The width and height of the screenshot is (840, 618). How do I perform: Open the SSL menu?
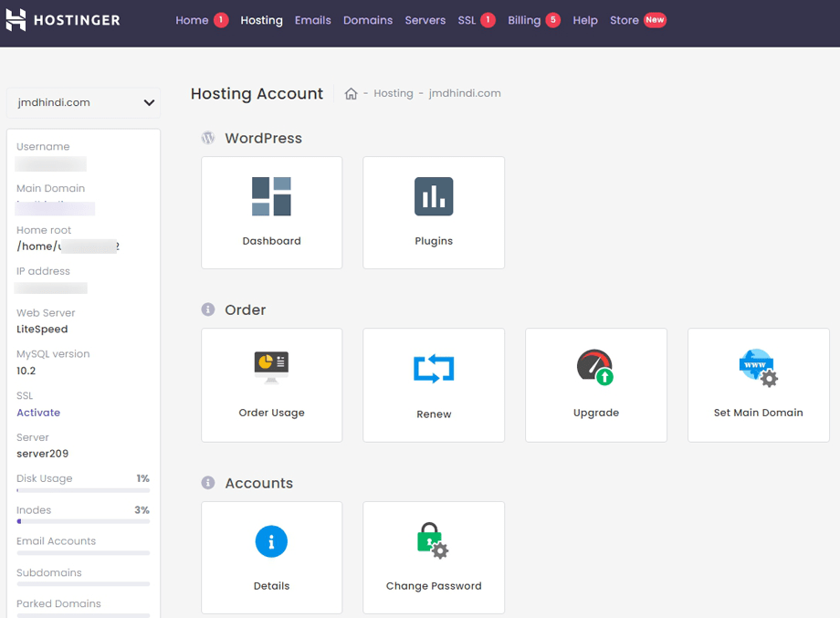[x=467, y=20]
